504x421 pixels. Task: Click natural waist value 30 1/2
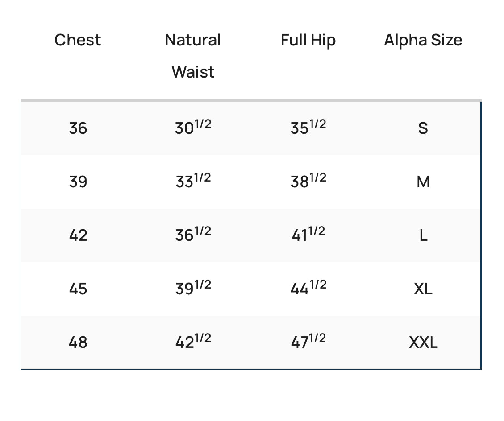193,128
